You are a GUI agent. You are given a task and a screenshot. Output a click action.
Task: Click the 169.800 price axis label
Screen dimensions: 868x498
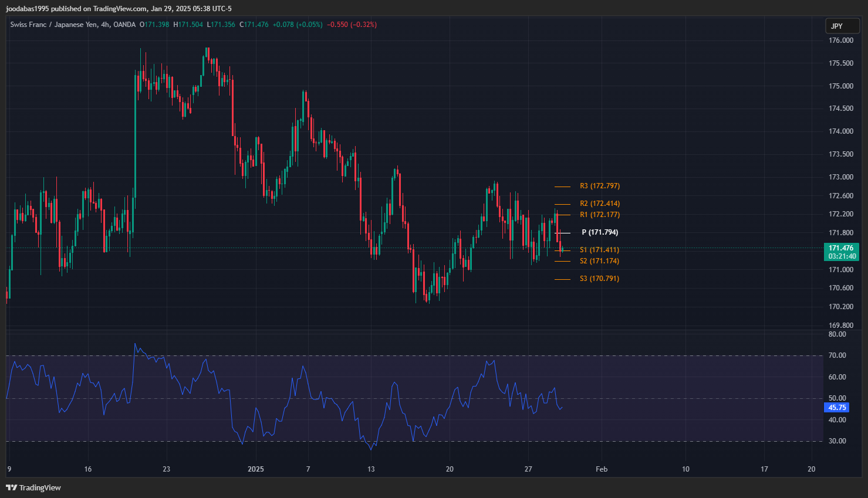[x=841, y=326]
